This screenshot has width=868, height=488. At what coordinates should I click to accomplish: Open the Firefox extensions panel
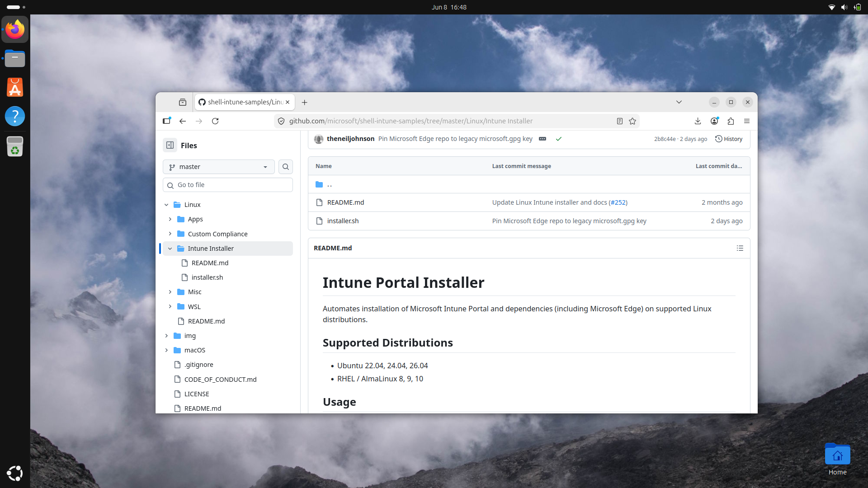731,121
